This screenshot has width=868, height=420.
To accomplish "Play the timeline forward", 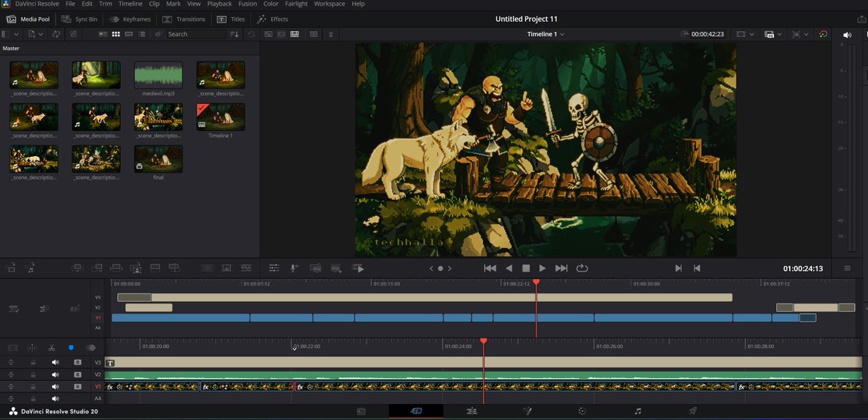I will tap(542, 268).
